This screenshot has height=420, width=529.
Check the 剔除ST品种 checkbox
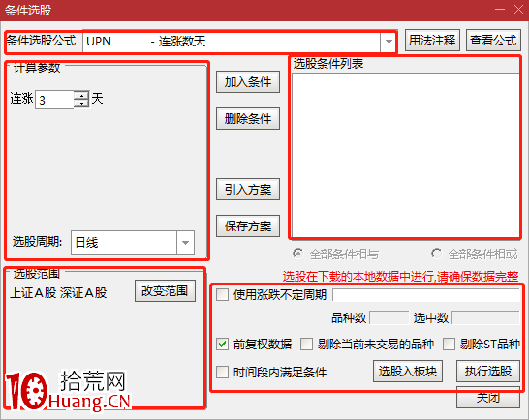[x=449, y=345]
